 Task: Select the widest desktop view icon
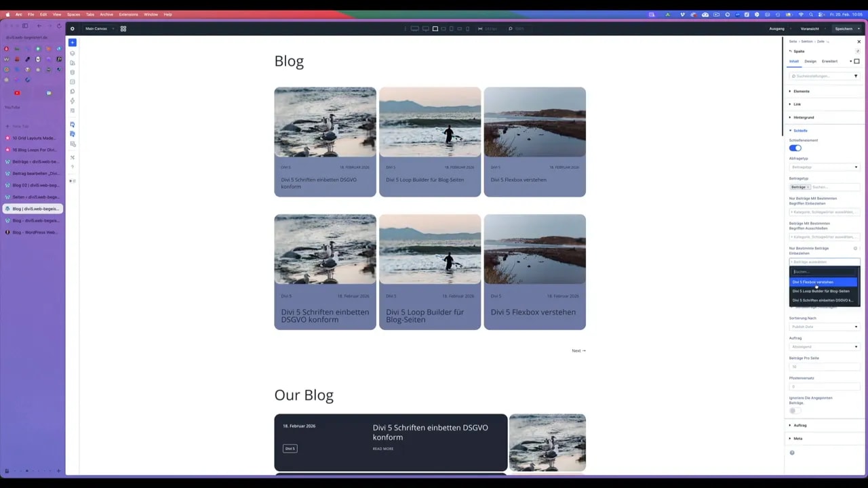click(x=414, y=28)
